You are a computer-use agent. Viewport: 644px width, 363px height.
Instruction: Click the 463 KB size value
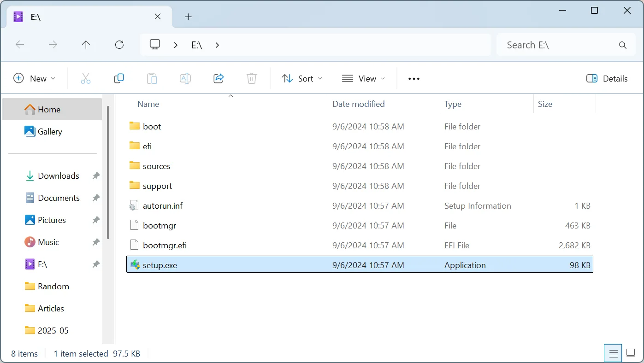pyautogui.click(x=578, y=226)
